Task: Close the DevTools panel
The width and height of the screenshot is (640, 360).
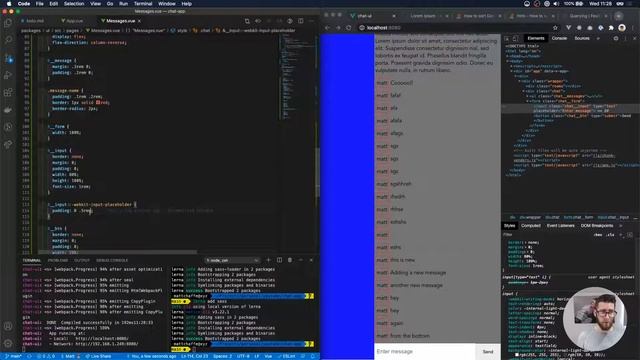Action: (x=635, y=38)
